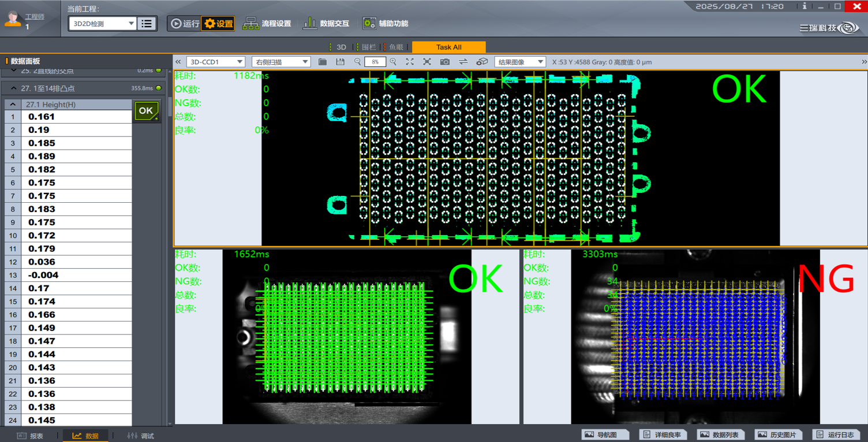
Task: Zoom out with the magnifier minus icon
Action: coord(357,62)
